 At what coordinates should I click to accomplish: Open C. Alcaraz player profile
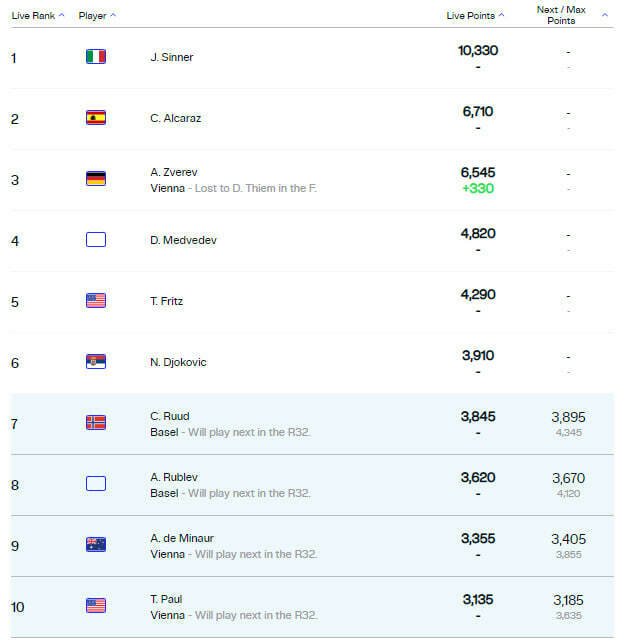[x=177, y=118]
